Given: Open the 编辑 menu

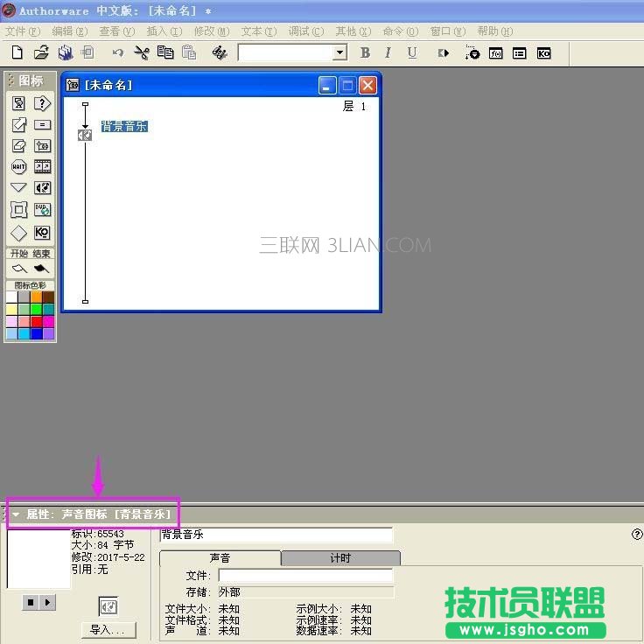Looking at the screenshot, I should click(70, 31).
